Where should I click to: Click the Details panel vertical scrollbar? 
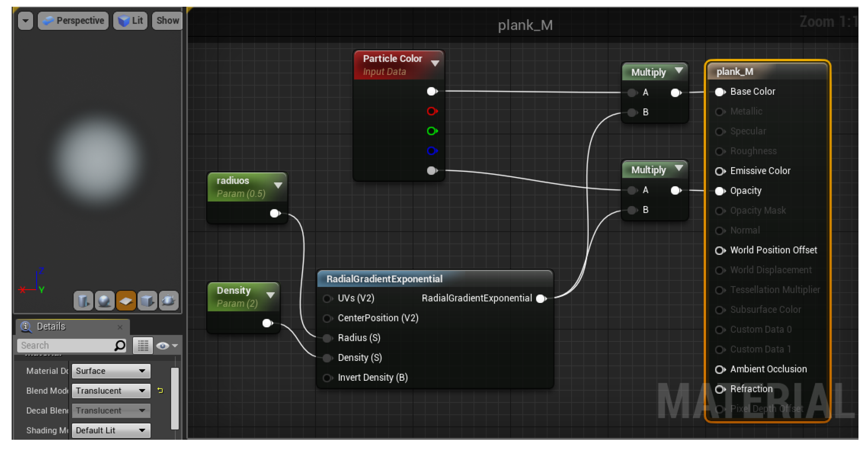[175, 398]
